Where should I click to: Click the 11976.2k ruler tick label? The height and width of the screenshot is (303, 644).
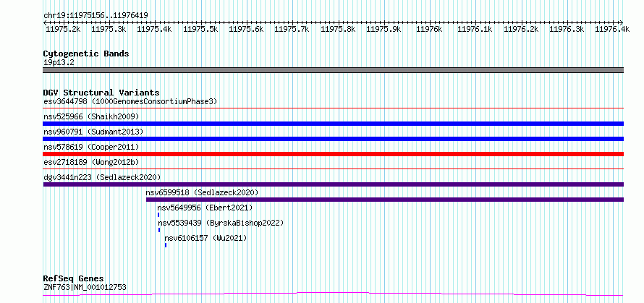[521, 29]
